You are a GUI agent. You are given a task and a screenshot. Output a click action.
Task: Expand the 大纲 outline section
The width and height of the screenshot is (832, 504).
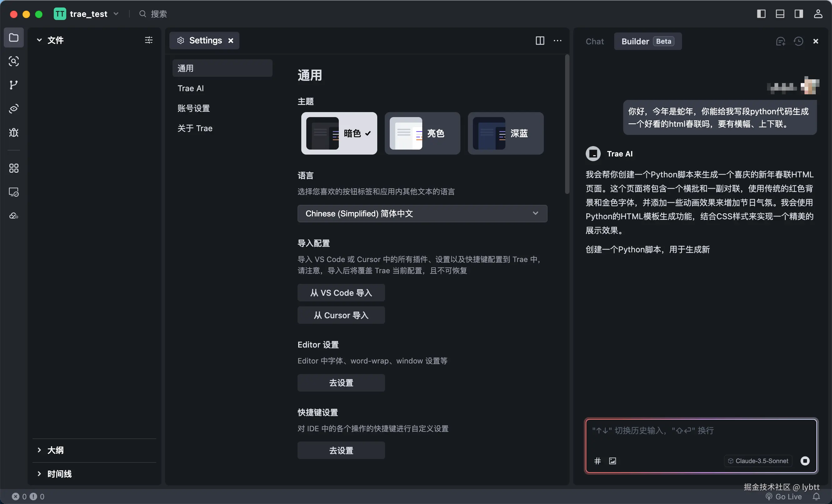pyautogui.click(x=55, y=450)
